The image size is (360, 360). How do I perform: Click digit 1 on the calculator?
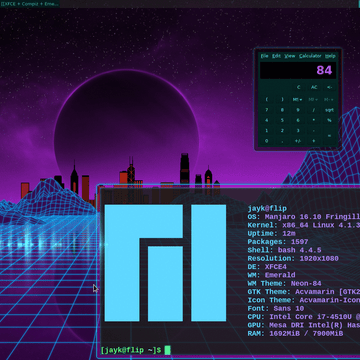click(x=267, y=131)
